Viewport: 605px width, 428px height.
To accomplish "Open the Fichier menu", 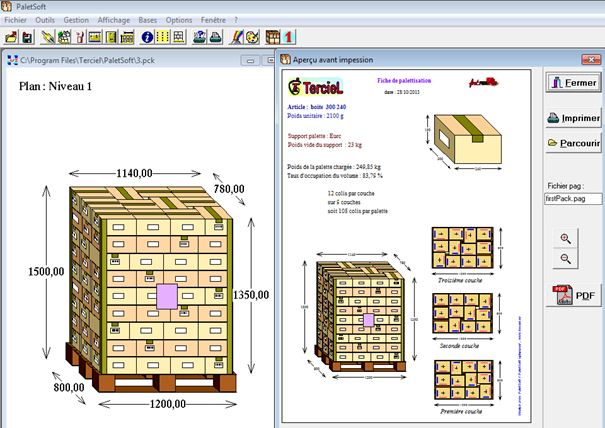I will coord(15,20).
